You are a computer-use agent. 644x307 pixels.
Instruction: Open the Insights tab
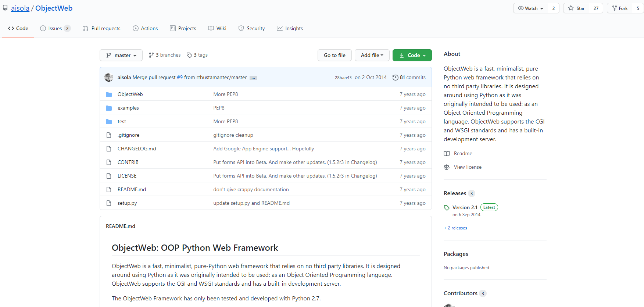click(x=290, y=28)
